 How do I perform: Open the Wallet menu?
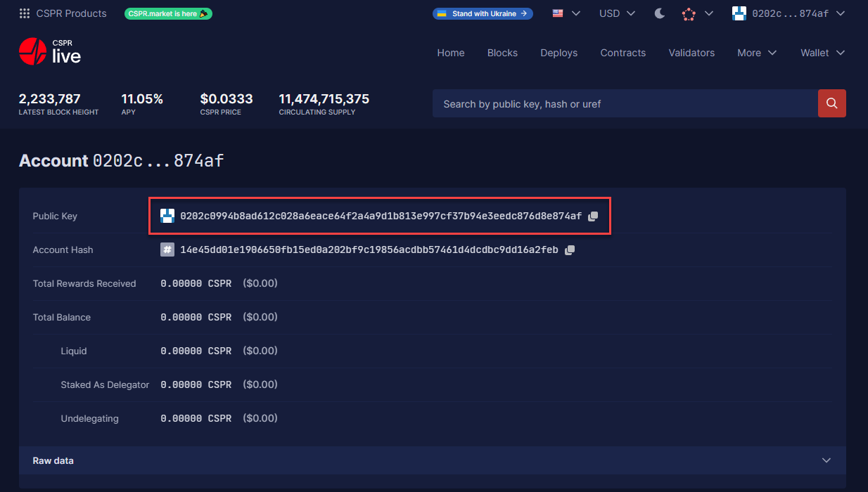pos(822,53)
